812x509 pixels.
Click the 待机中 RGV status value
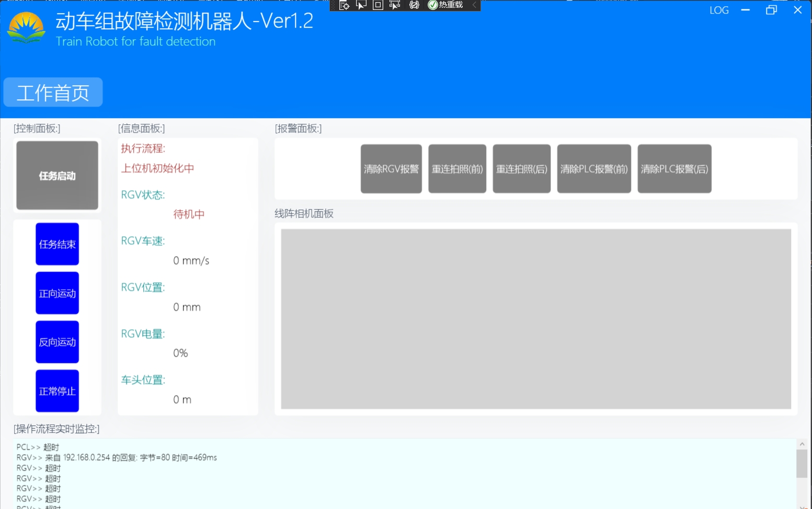[189, 214]
